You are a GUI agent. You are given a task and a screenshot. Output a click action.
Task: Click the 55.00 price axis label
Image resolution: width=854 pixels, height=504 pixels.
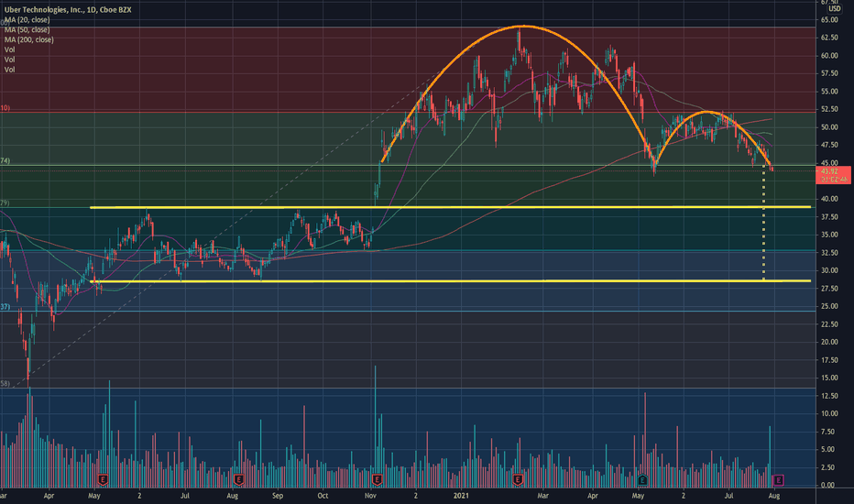click(829, 92)
